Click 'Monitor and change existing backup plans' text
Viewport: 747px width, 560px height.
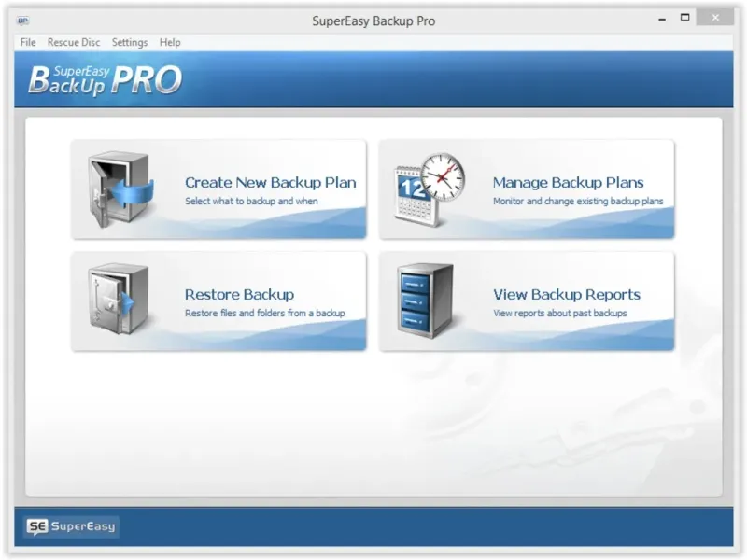click(578, 201)
